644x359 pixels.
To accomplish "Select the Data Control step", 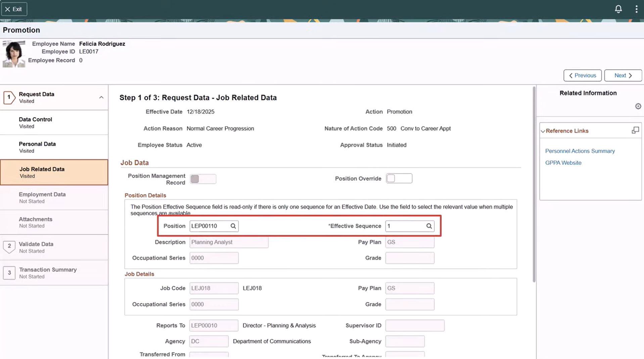I will click(x=35, y=122).
